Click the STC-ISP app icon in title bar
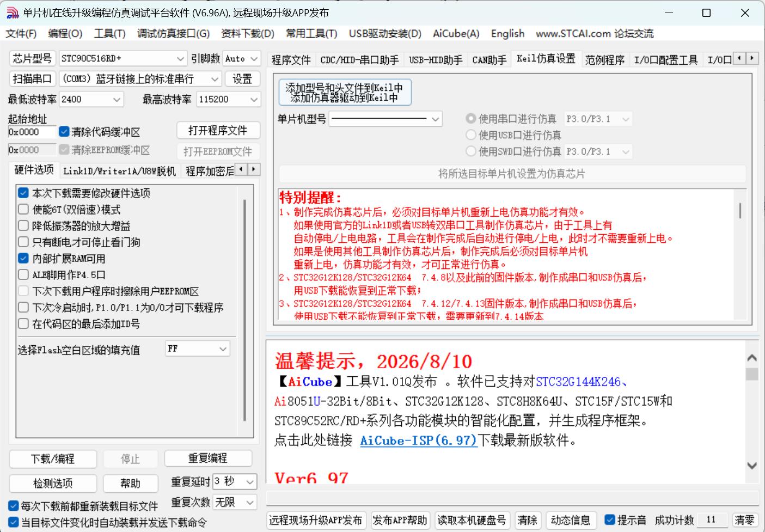The height and width of the screenshot is (532, 765). [x=13, y=13]
